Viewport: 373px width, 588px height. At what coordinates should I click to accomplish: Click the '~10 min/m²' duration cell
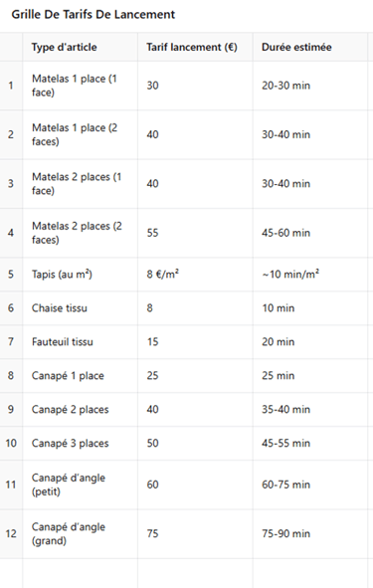[310, 275]
